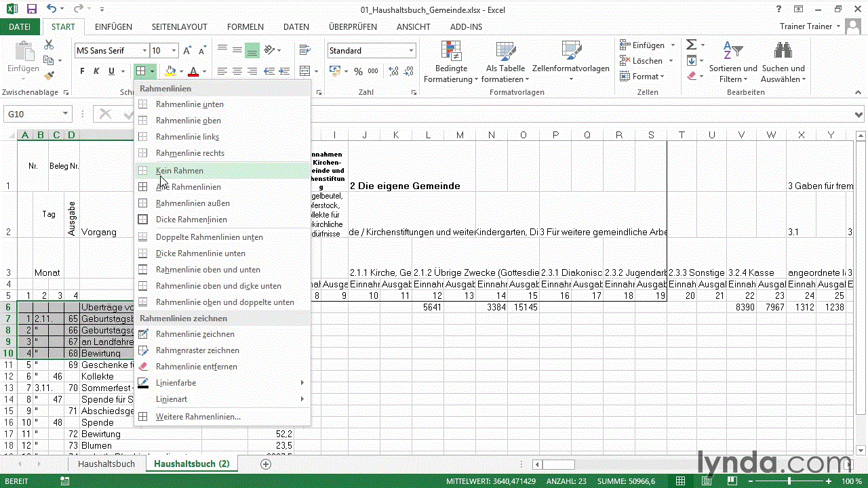The height and width of the screenshot is (488, 868).
Task: Open the Löschen dropdown arrow
Action: (x=672, y=61)
